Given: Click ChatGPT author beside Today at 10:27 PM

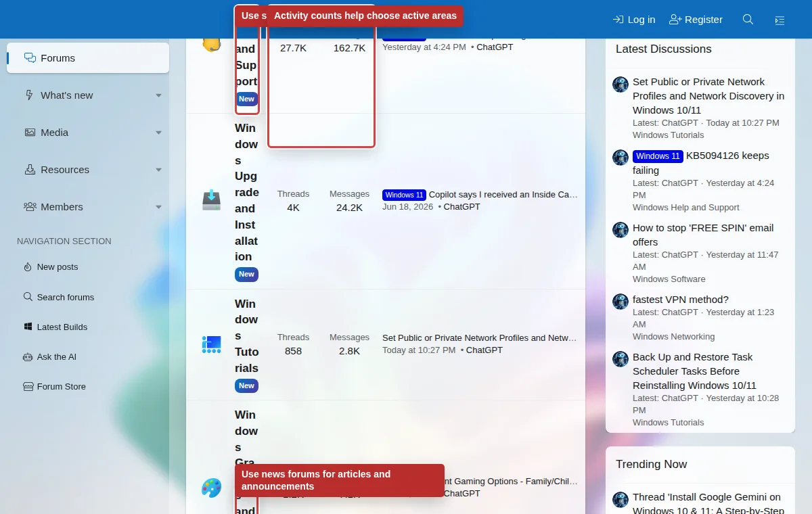Looking at the screenshot, I should click(484, 350).
